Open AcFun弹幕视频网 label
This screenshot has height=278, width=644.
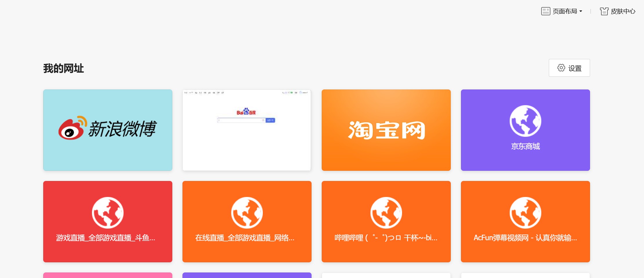pyautogui.click(x=525, y=238)
